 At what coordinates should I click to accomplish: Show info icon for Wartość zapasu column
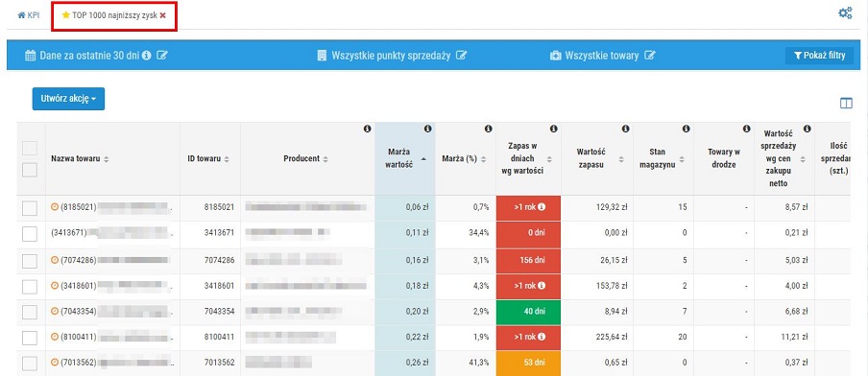625,129
